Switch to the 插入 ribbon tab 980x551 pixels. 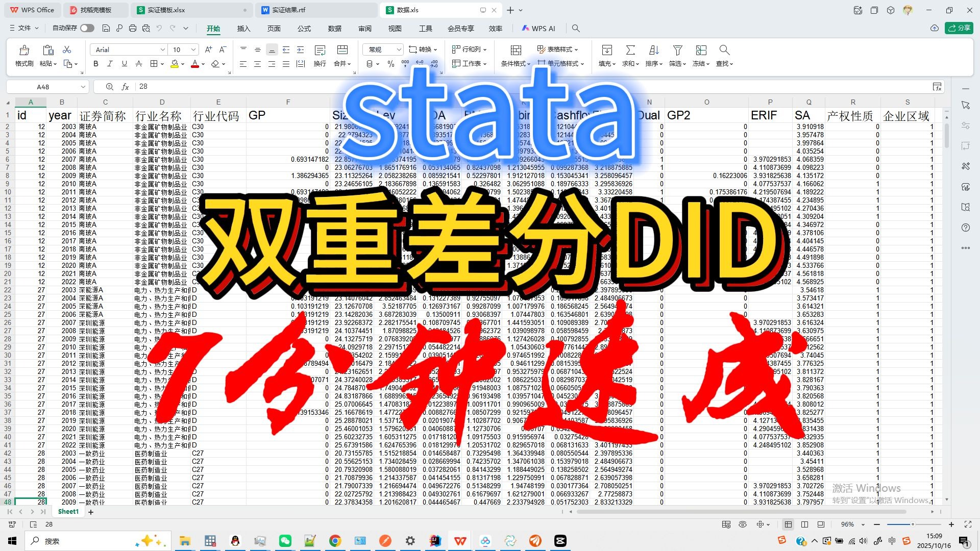click(243, 29)
